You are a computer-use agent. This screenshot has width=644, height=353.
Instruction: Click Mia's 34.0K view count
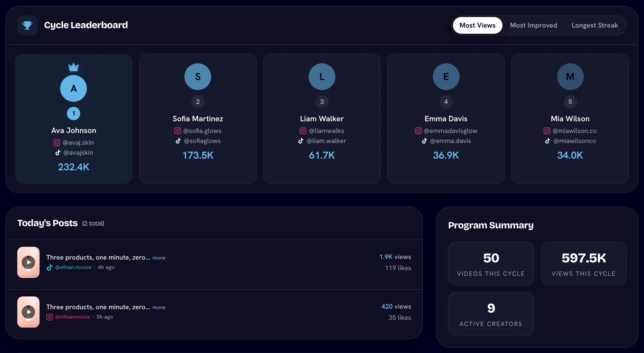[x=570, y=155]
